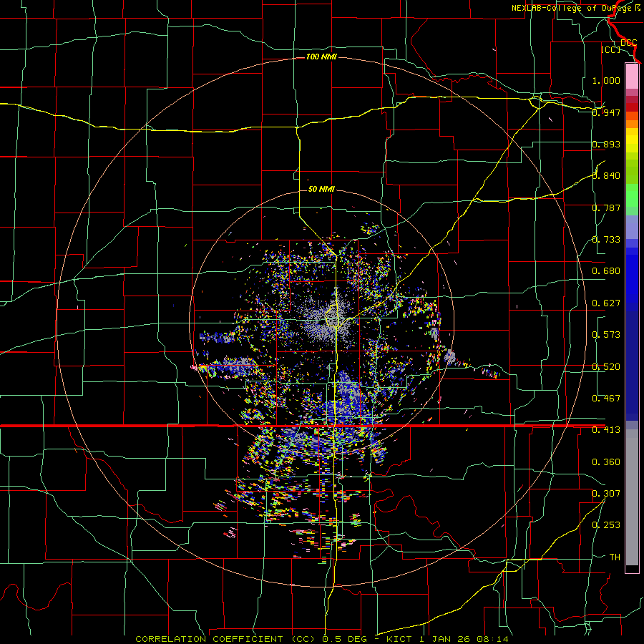Select the 0.253 legend value

click(606, 525)
